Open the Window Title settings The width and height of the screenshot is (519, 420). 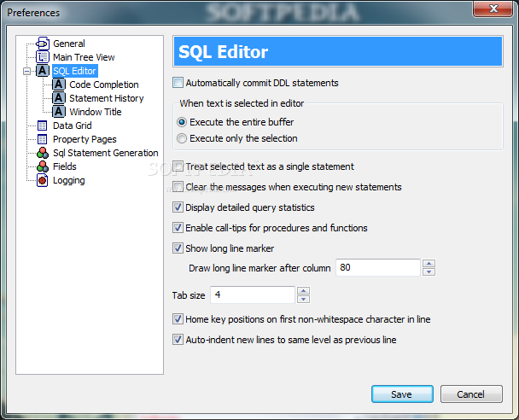pos(96,112)
